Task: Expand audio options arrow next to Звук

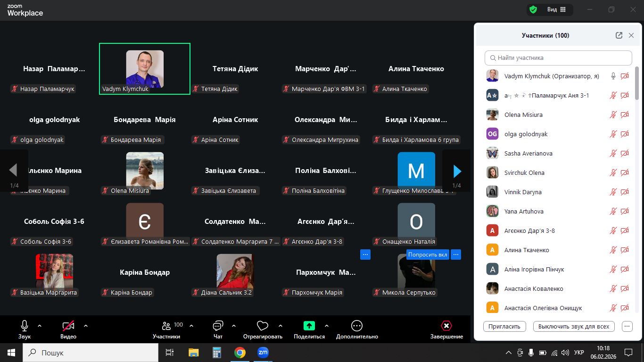Action: click(40, 326)
